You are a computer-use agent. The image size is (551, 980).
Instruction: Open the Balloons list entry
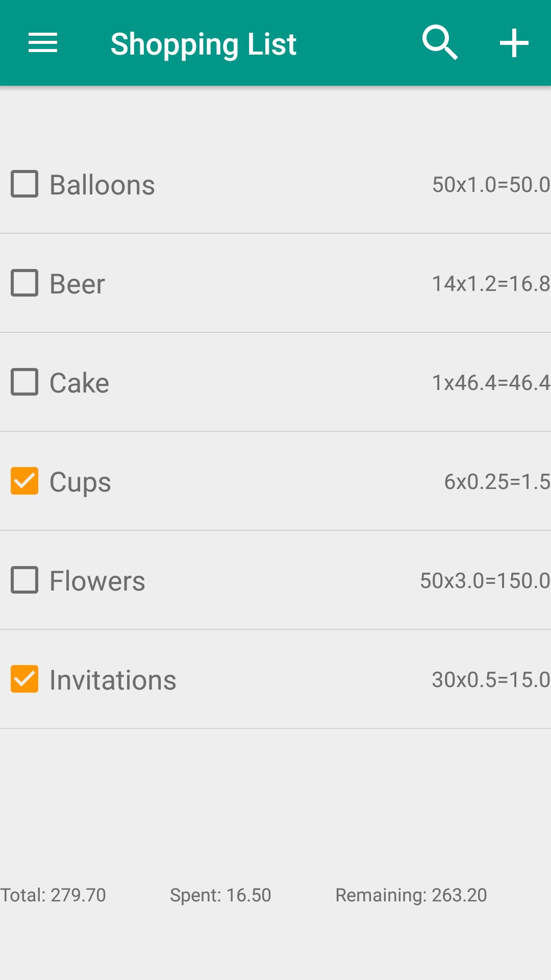click(275, 184)
